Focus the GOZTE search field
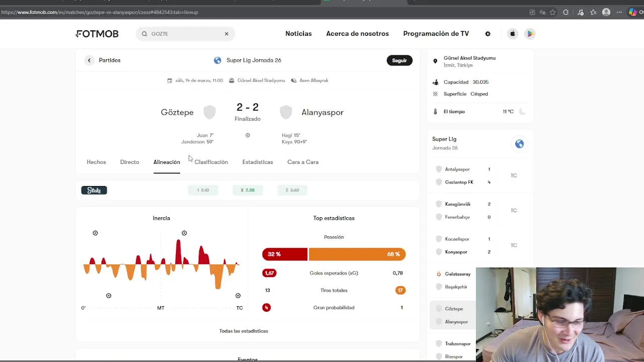 pos(185,34)
